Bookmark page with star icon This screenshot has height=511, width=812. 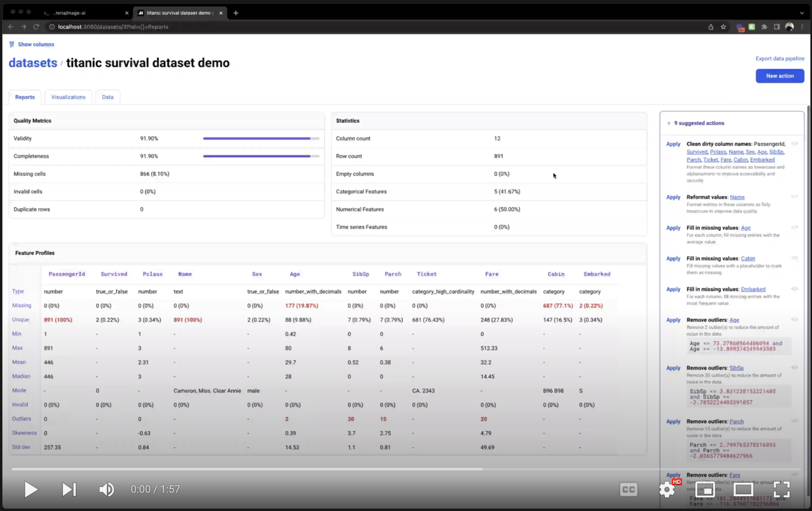[724, 27]
